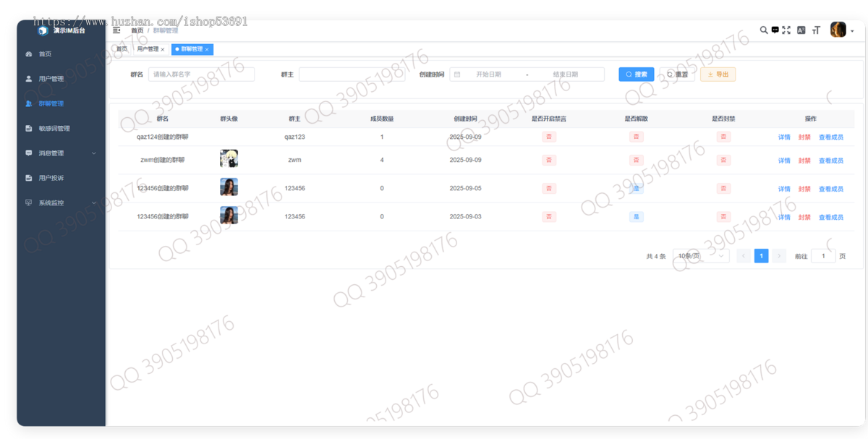Screen dimensions: 868x439
Task: Click group avatar in the 2025-09-03 row
Action: [x=229, y=216]
